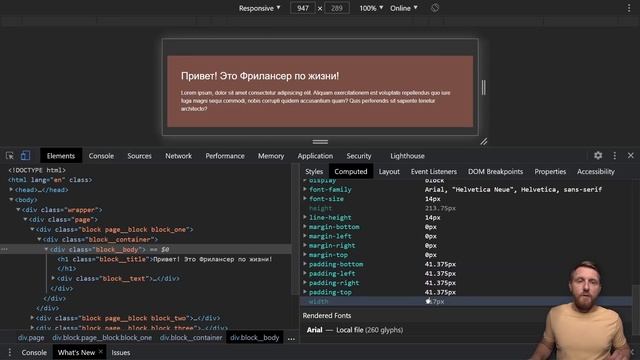The image size is (640, 360).
Task: Open the Memory tab
Action: tap(271, 156)
